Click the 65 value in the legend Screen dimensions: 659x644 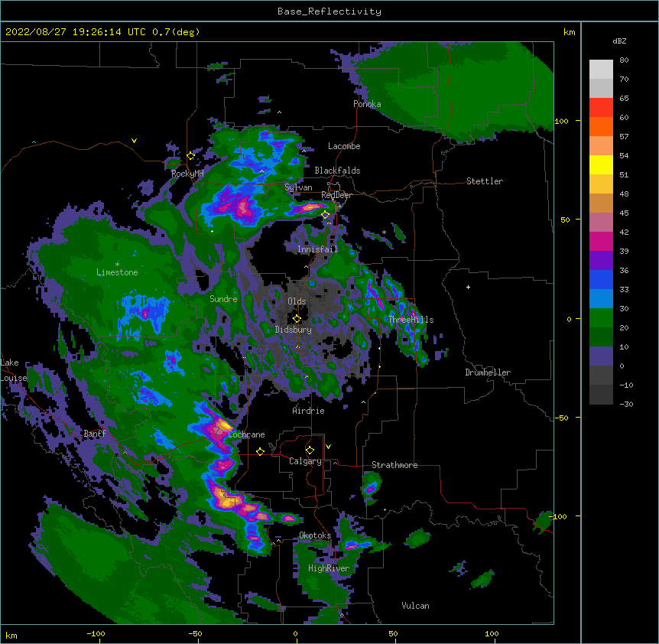624,99
